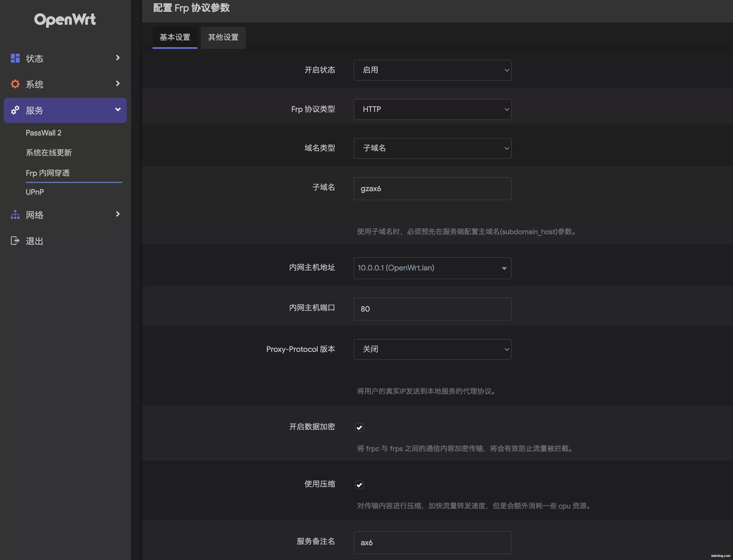Click the 服务 gears icon
733x560 pixels.
tap(15, 110)
